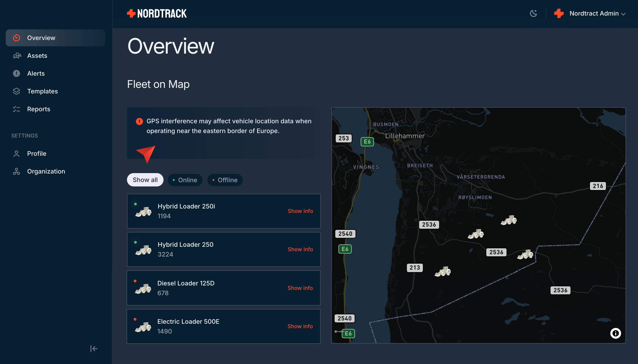Click the Reports checklist icon
Screen dimensions: 638x364
(x=16, y=109)
